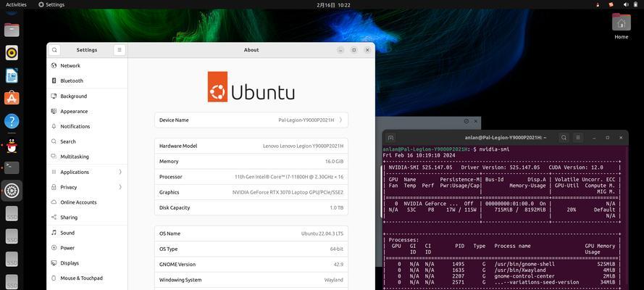Expand the Privacy settings category
The height and width of the screenshot is (290, 644).
87,187
